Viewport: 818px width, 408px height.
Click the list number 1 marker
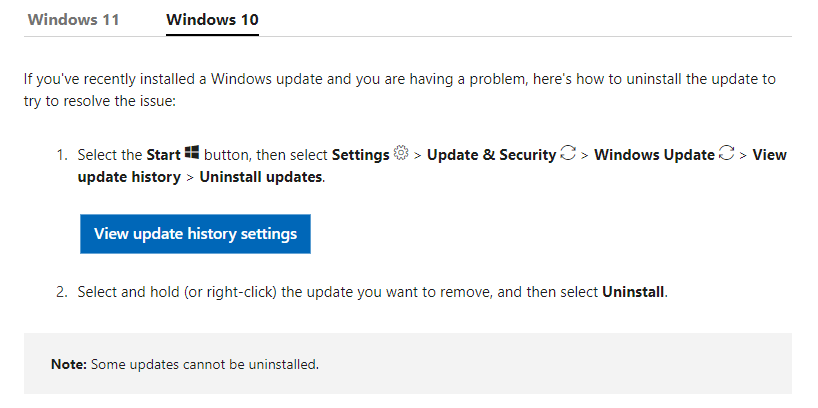pyautogui.click(x=62, y=155)
